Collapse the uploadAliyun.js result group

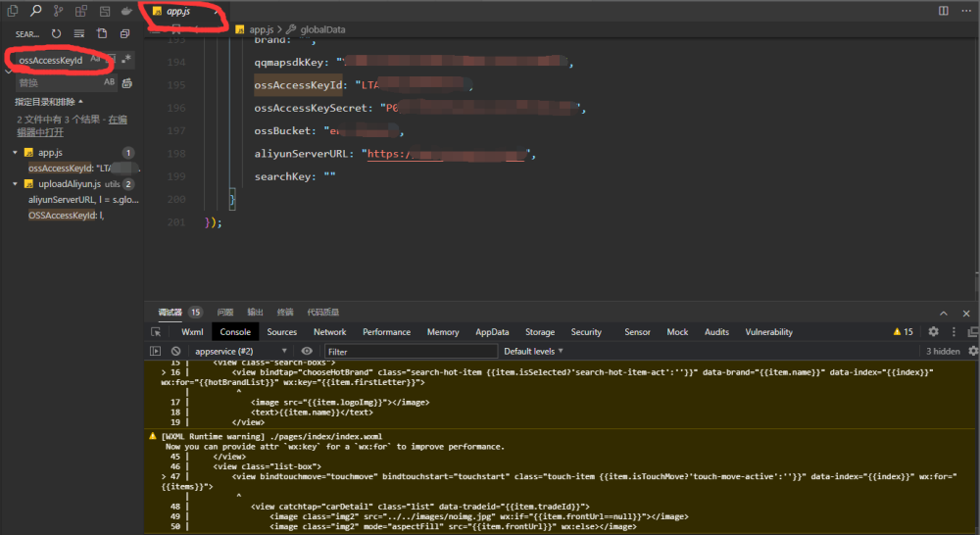tap(15, 184)
